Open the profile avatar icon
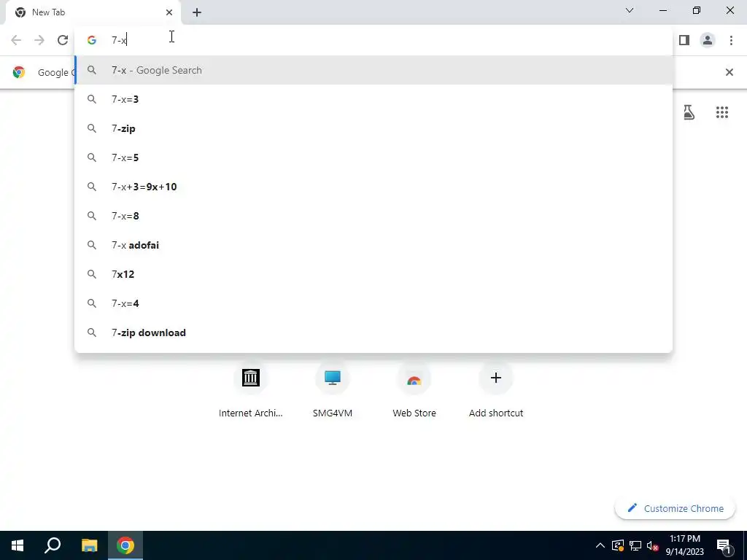747x560 pixels. (708, 40)
